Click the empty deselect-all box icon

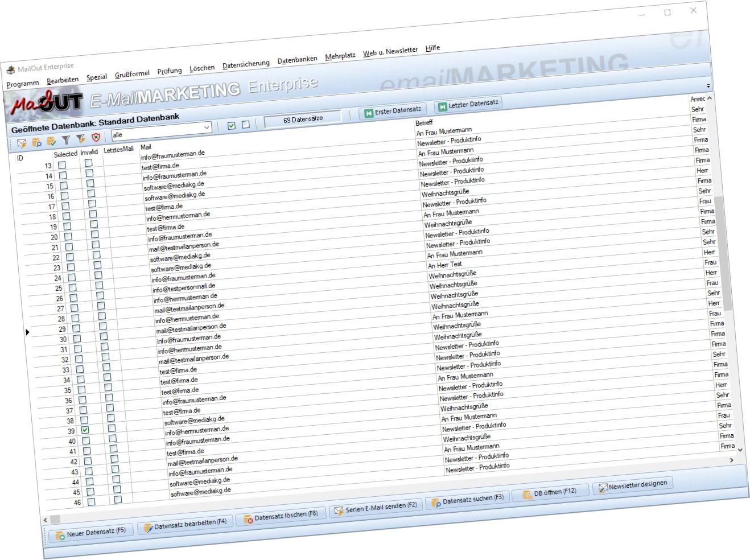[x=246, y=125]
